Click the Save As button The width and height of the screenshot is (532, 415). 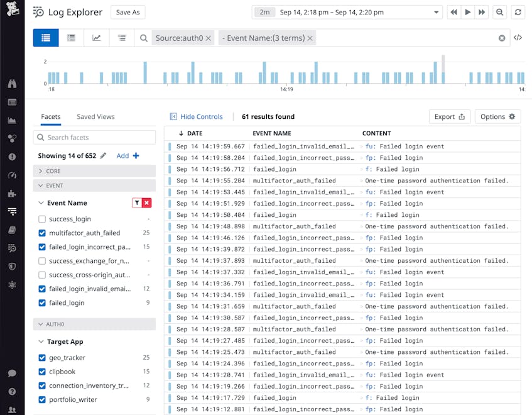click(128, 12)
